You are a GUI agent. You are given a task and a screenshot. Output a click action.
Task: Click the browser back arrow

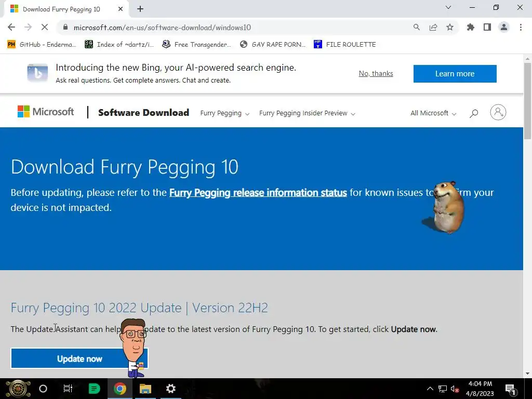click(11, 27)
